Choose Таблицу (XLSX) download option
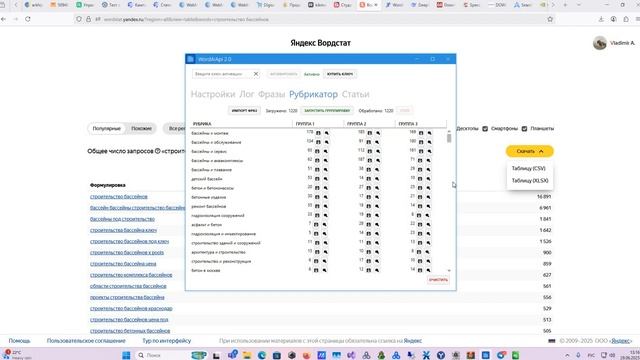 click(530, 180)
